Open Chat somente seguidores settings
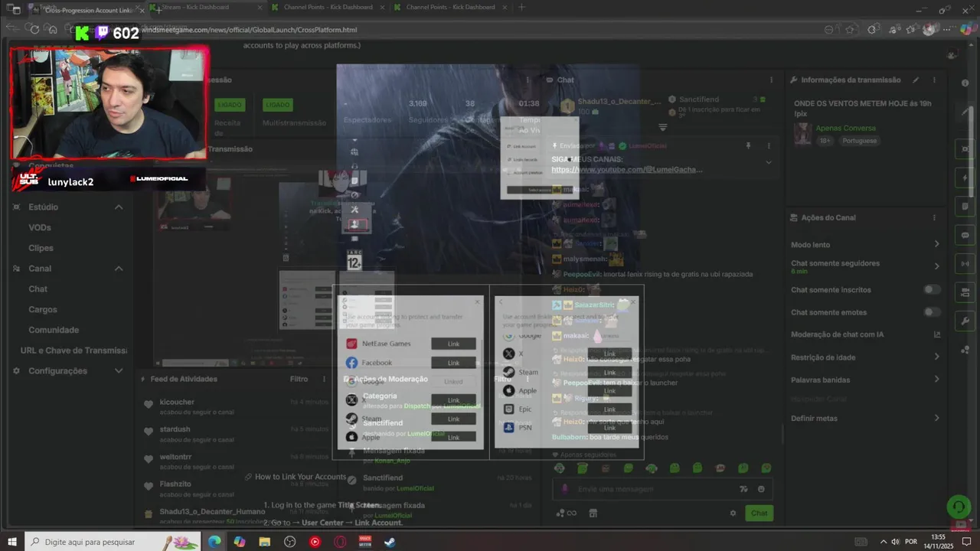This screenshot has width=980, height=551. 865,266
